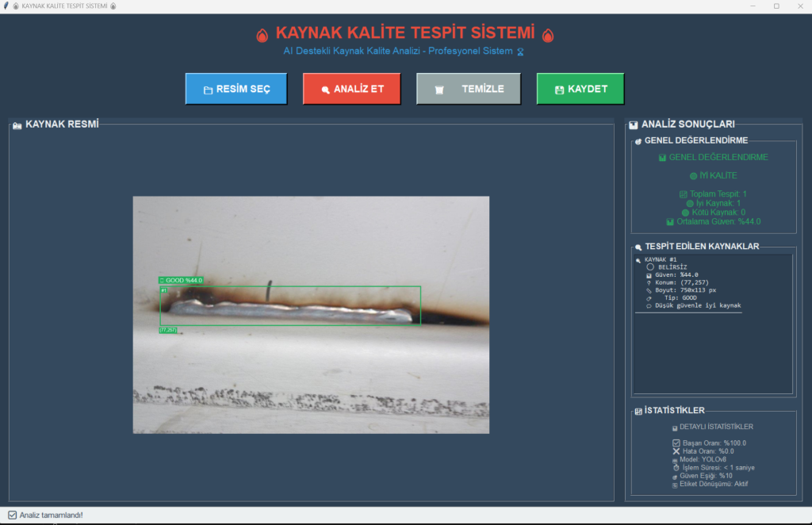Viewport: 812px width, 525px height.
Task: Click the trash icon in TEMİZLE
Action: (x=439, y=90)
